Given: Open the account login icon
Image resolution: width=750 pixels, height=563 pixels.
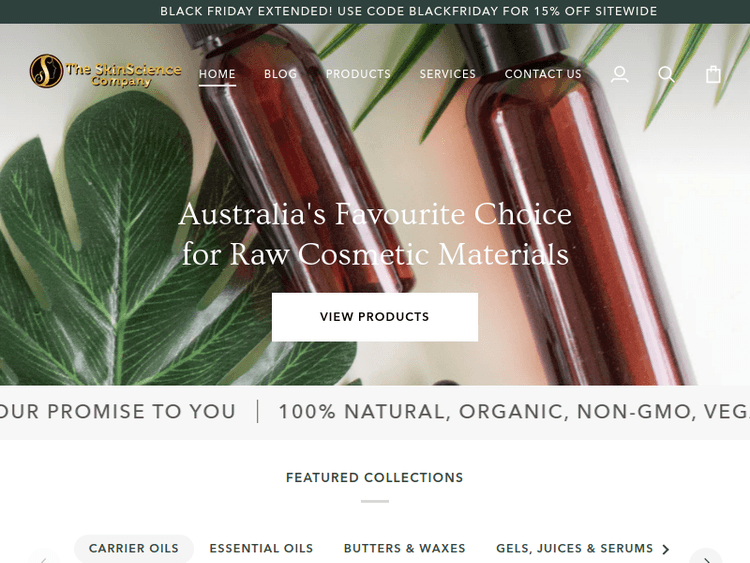Looking at the screenshot, I should pos(619,74).
